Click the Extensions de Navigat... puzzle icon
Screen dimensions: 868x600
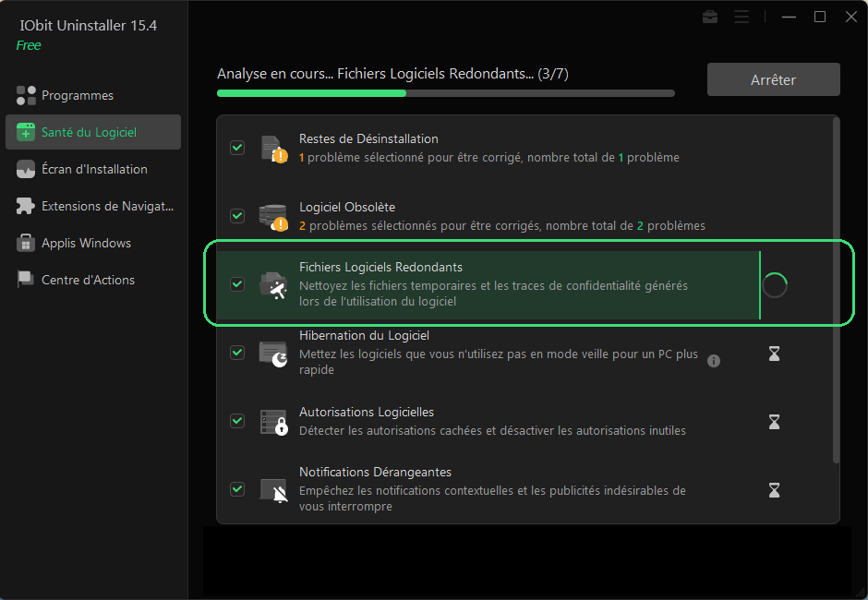(x=26, y=206)
